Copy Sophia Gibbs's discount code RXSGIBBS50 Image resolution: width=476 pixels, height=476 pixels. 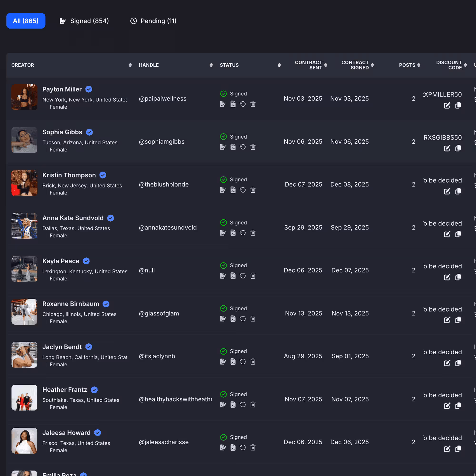[458, 148]
